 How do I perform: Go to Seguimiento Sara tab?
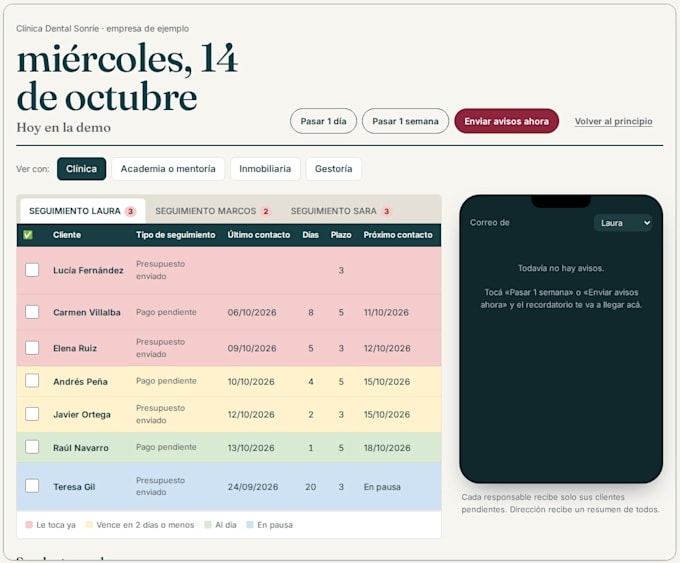coord(340,211)
